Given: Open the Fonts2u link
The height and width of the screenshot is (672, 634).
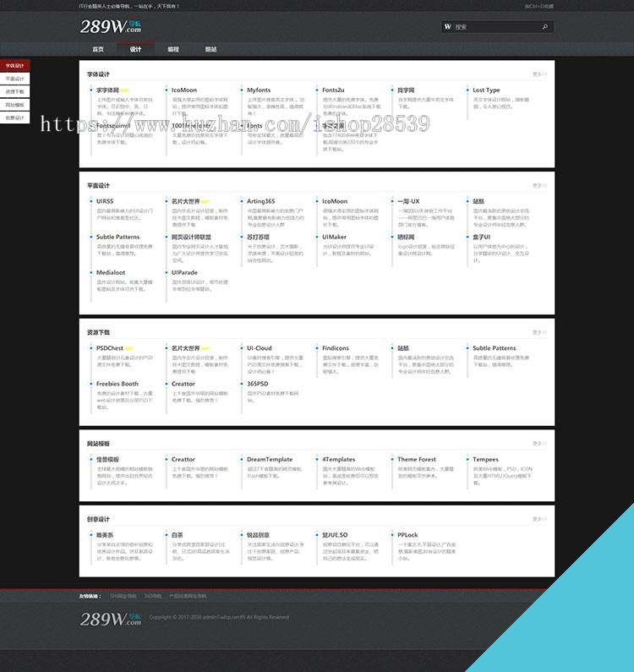Looking at the screenshot, I should click(333, 90).
